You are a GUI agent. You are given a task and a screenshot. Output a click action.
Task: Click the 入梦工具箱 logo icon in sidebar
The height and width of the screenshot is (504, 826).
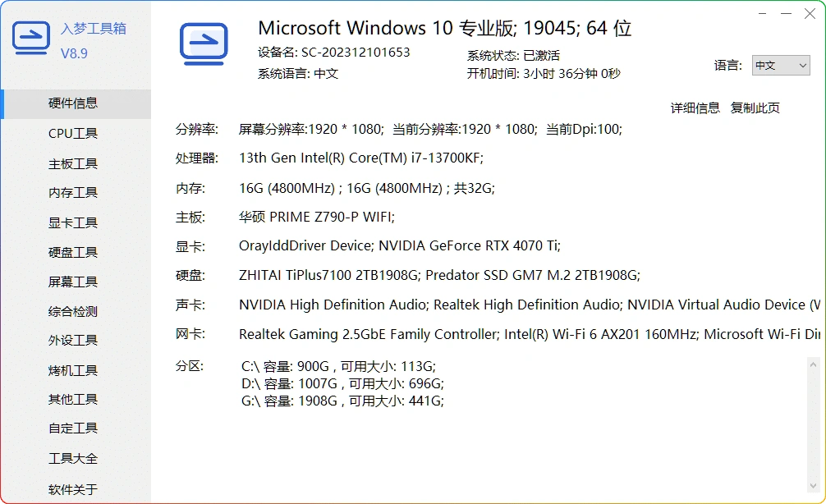click(31, 36)
